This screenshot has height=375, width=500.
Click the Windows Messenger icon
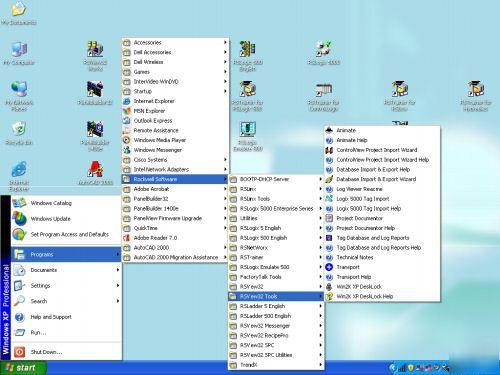point(127,150)
